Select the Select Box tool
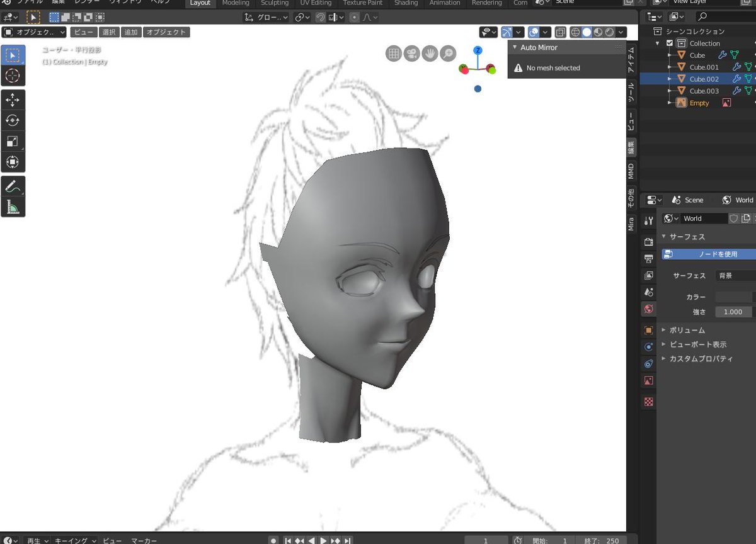756x544 pixels. 13,55
